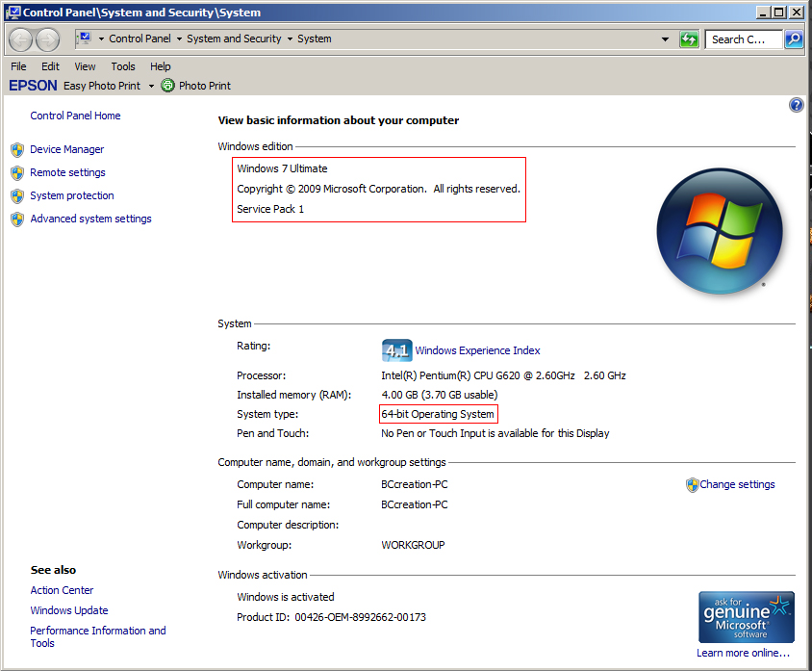Open the Easy Photo Print dropdown arrow
Image resolution: width=812 pixels, height=671 pixels.
[151, 86]
